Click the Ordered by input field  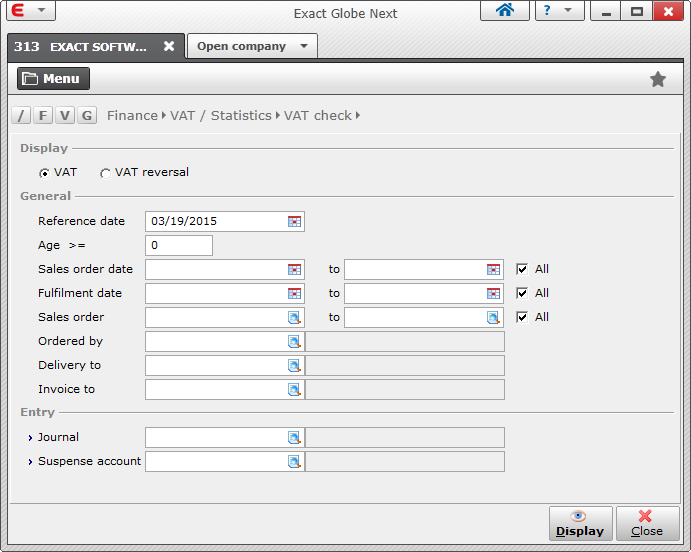pos(225,341)
